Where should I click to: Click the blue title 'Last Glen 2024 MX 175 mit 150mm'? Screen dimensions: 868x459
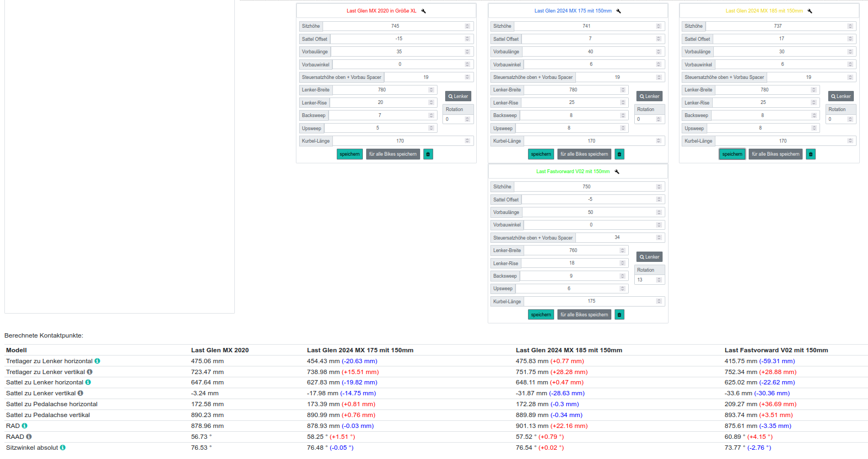click(573, 11)
